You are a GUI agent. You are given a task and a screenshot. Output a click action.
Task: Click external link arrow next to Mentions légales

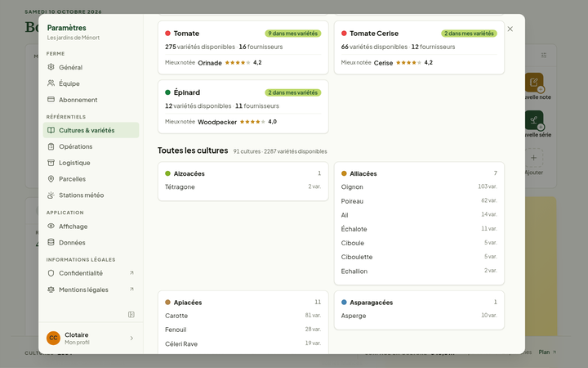coord(131,289)
